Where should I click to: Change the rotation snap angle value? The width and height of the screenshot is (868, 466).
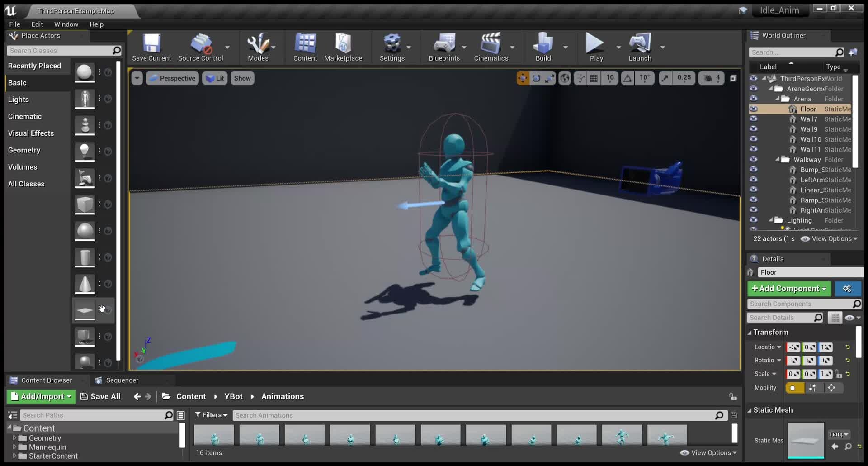(x=645, y=78)
